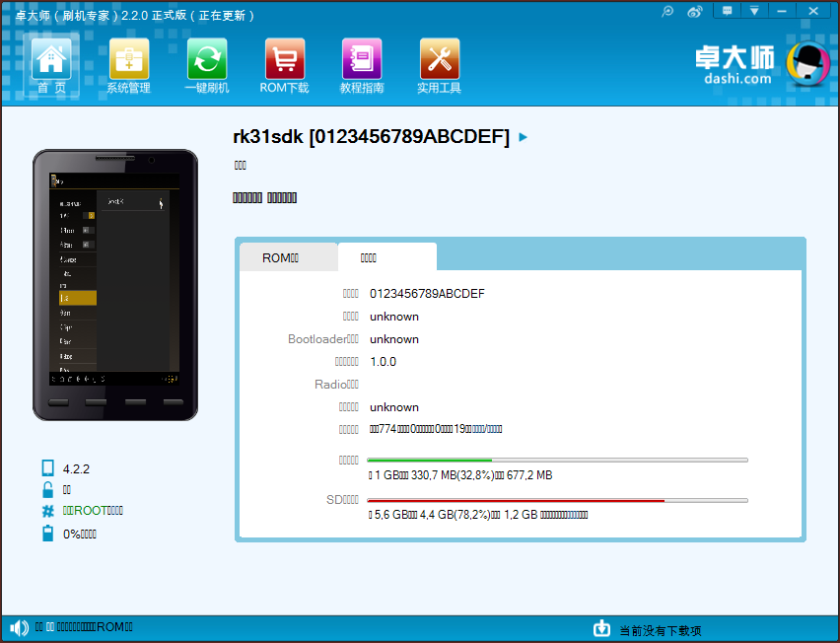Viewport: 840px width, 643px height.
Task: Click the internal storage usage bar
Action: (557, 461)
